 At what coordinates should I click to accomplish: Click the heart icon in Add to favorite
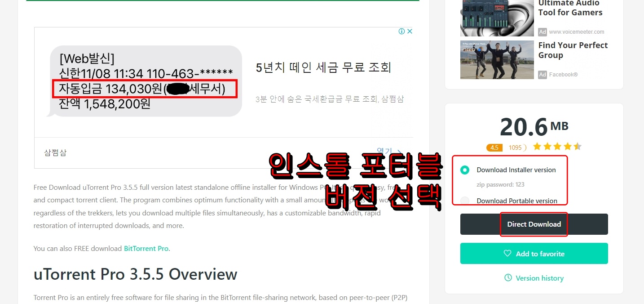point(507,254)
